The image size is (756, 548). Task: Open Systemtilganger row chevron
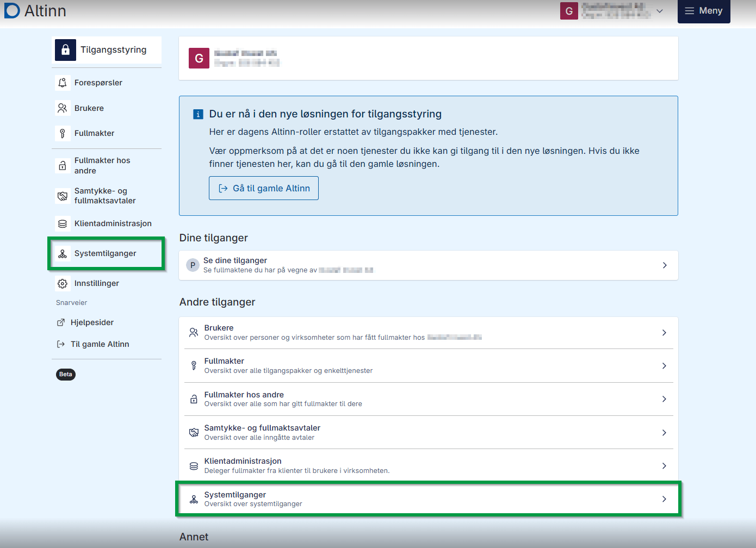pos(664,499)
